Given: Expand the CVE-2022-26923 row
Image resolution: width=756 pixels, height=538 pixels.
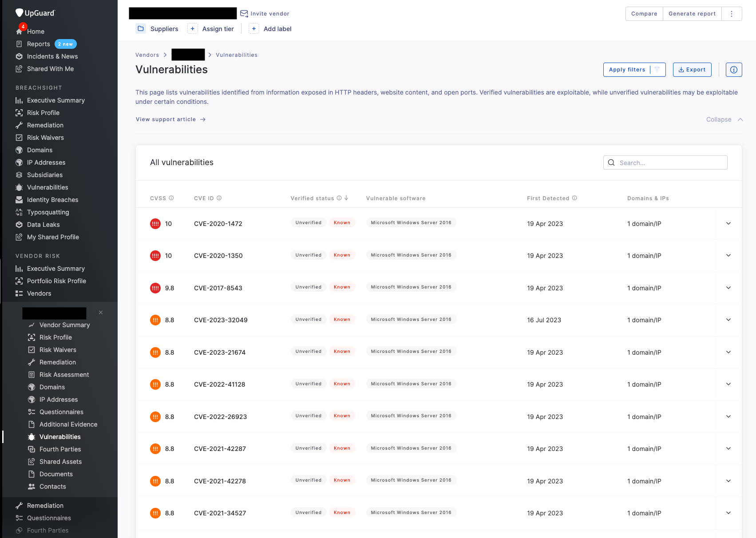Looking at the screenshot, I should [728, 416].
